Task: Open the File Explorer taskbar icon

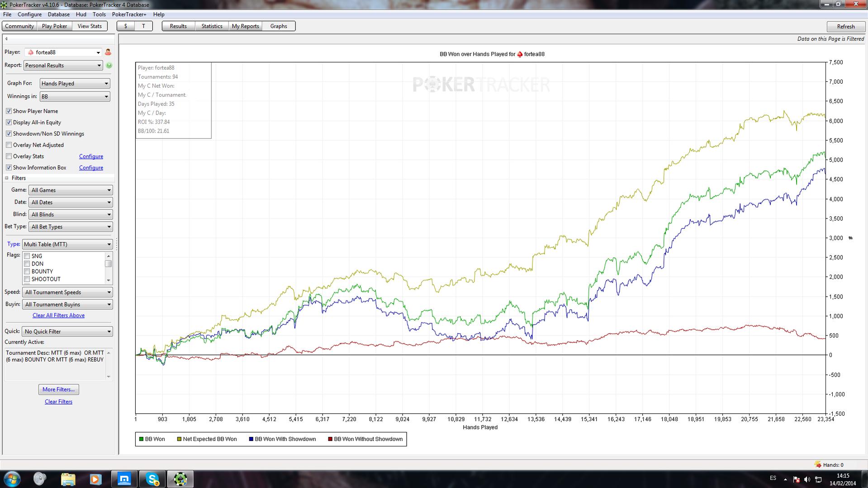Action: tap(68, 479)
